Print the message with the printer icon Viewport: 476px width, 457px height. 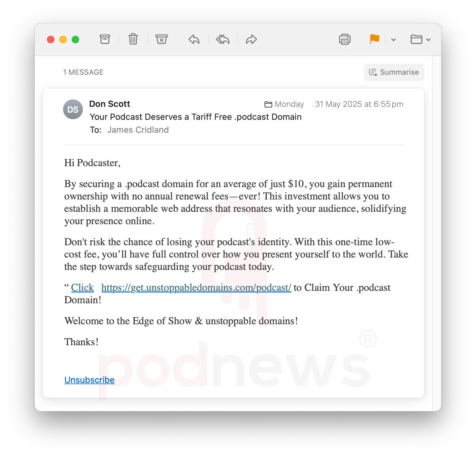345,40
